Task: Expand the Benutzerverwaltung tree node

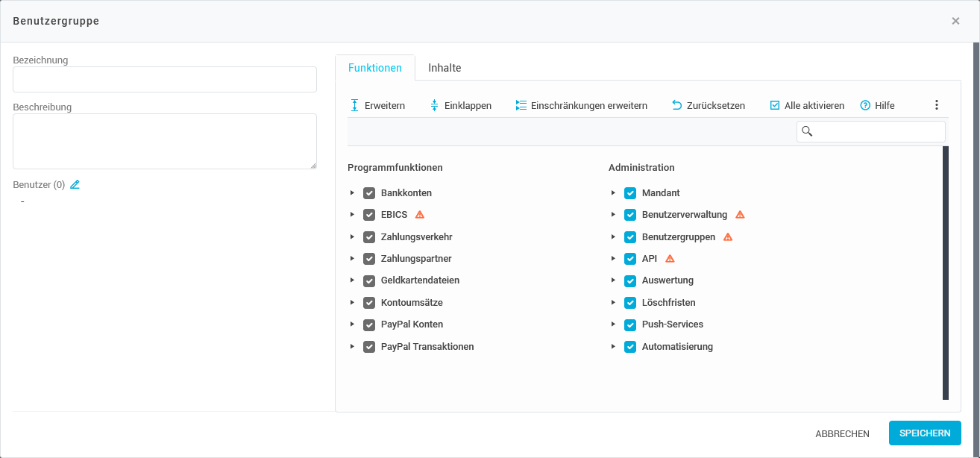Action: pyautogui.click(x=613, y=215)
